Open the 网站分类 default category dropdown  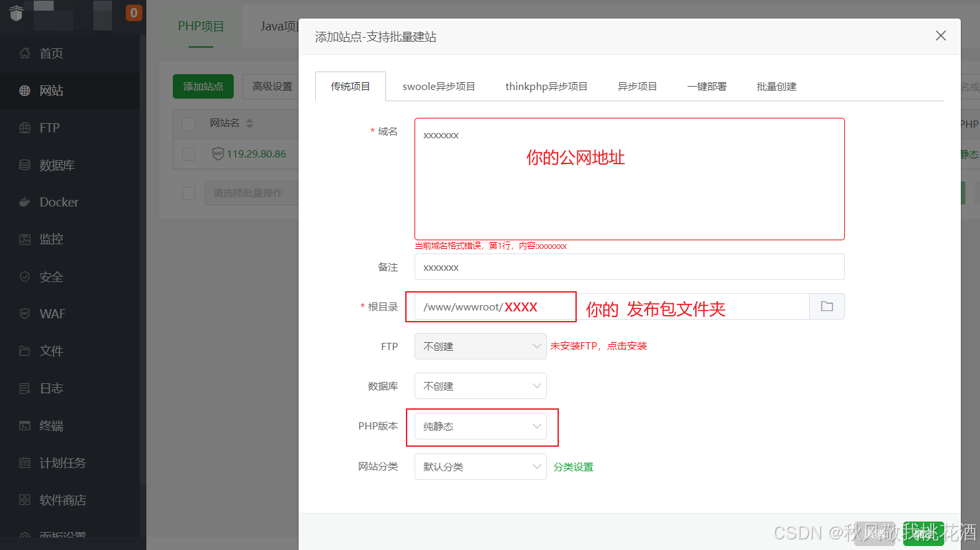[x=480, y=467]
